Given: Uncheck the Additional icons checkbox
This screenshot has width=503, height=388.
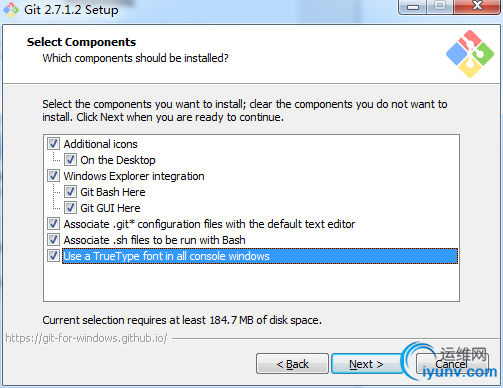Looking at the screenshot, I should [53, 144].
